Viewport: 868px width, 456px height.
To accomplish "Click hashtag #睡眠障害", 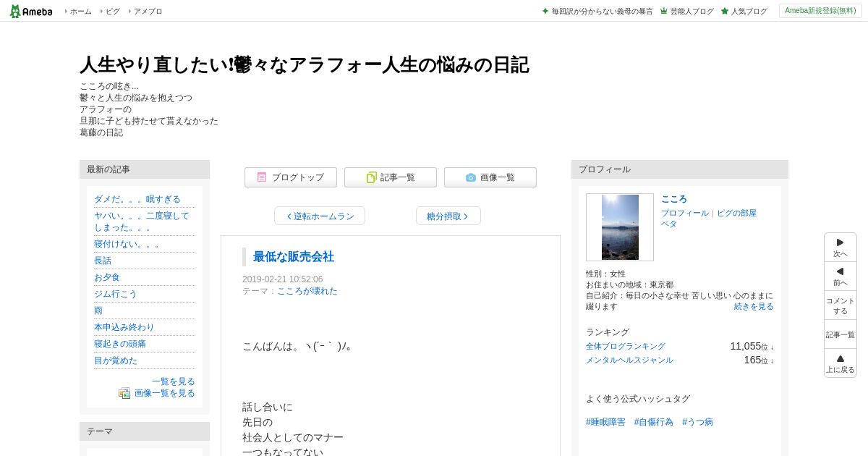I will [605, 422].
